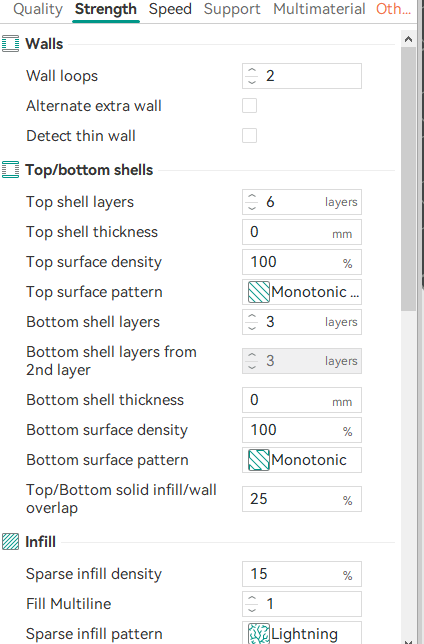This screenshot has height=644, width=424.
Task: Open the Multimaterial tab
Action: [319, 9]
